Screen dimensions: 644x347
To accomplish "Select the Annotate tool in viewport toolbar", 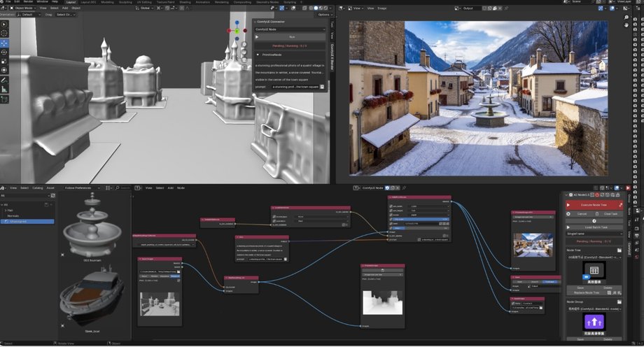I will pyautogui.click(x=4, y=80).
